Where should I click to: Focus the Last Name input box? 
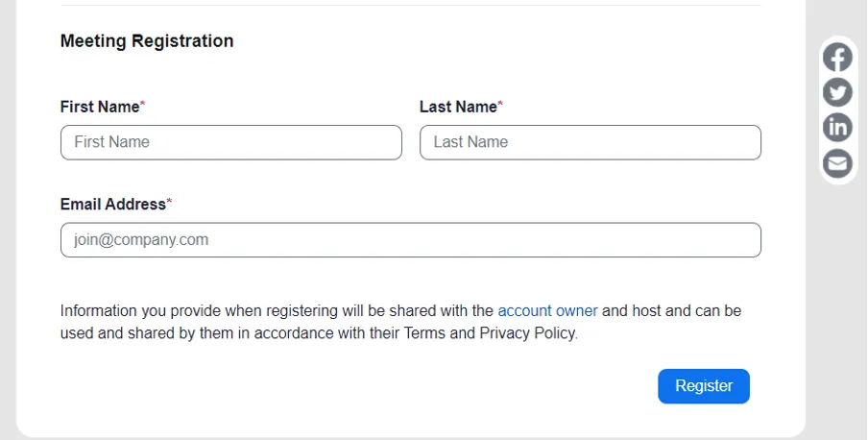590,142
